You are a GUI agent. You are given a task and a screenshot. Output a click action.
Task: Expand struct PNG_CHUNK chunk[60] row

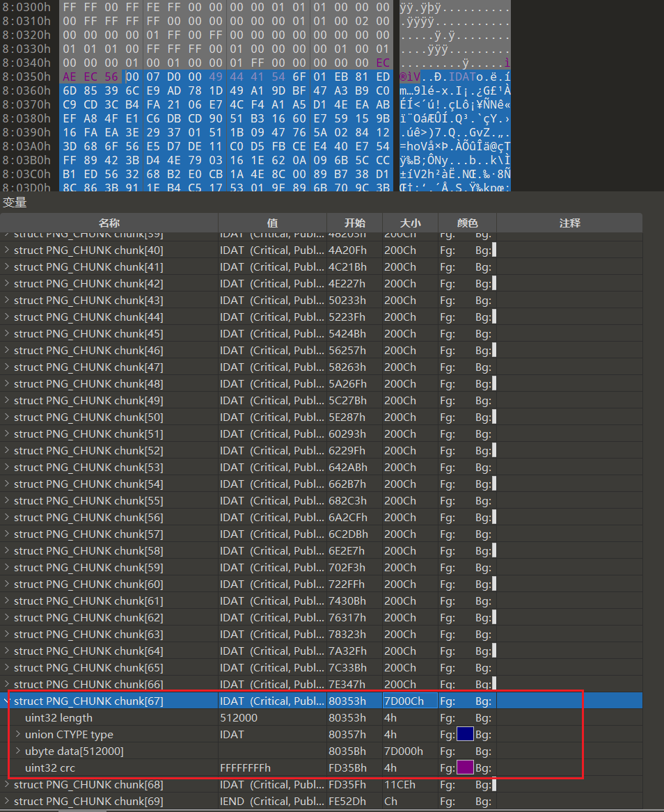click(7, 584)
